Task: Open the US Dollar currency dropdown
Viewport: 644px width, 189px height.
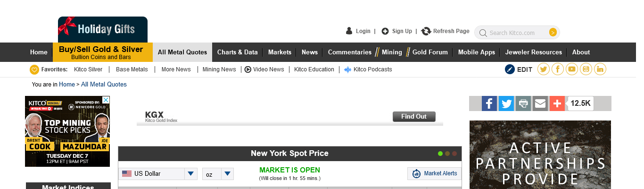Action: click(158, 174)
